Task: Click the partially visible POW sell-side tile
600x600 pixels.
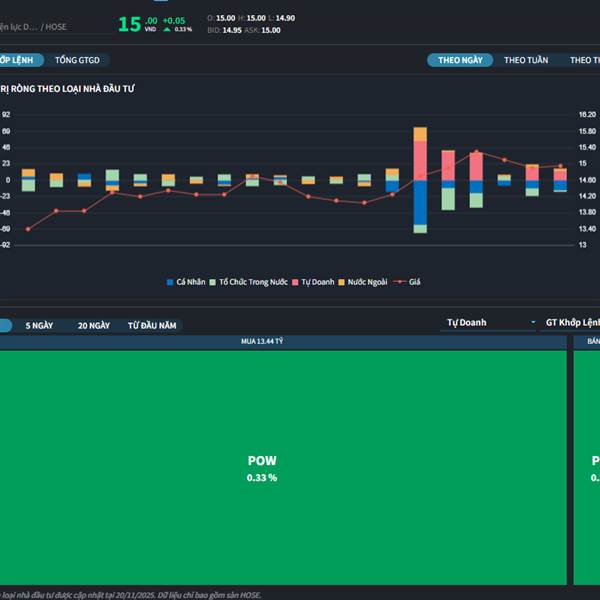Action: 587,467
